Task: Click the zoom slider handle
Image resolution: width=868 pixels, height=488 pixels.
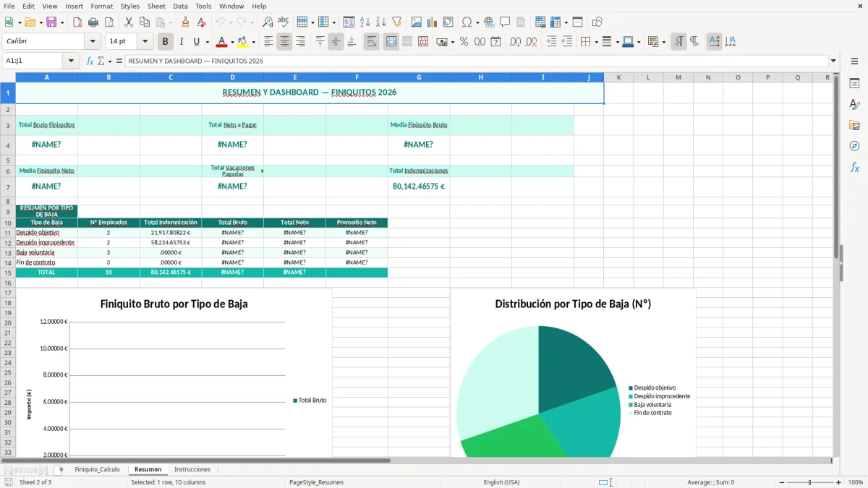Action: coord(810,482)
